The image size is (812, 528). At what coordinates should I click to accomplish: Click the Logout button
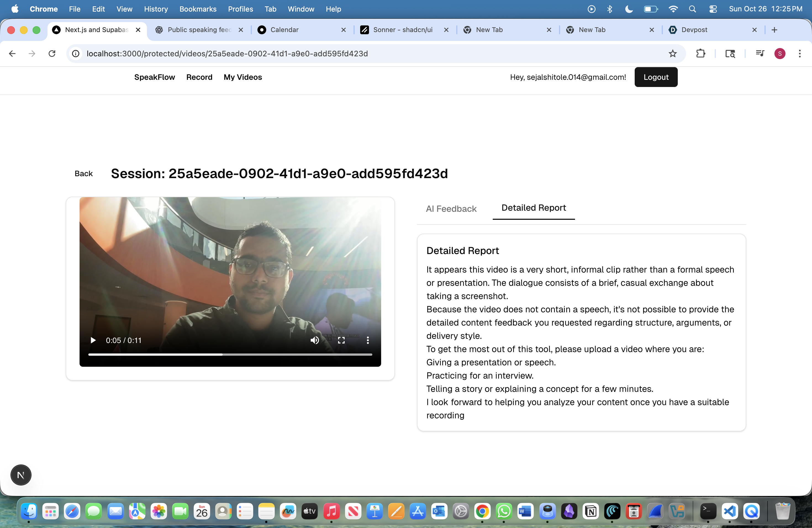(x=656, y=77)
